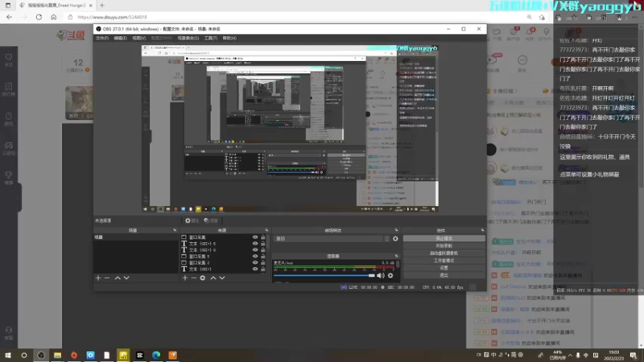The height and width of the screenshot is (362, 644).
Task: Pop out the 混音器 mixer dock
Action: tap(396, 256)
